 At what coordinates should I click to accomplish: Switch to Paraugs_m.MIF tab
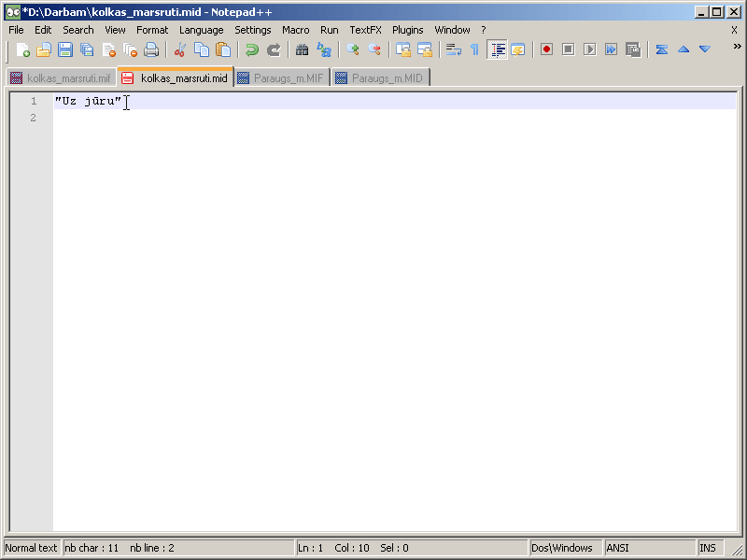[x=282, y=78]
